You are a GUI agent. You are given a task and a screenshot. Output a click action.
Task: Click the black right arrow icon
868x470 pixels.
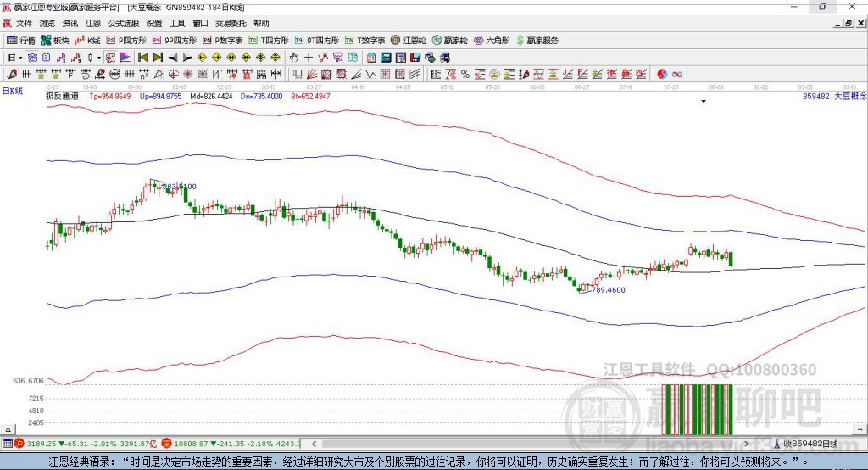[x=187, y=58]
